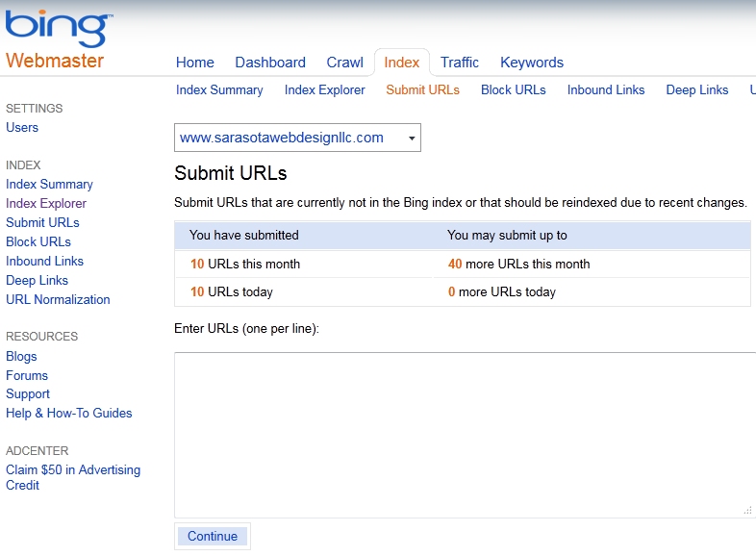Click the dropdown arrow beside sarasotawebdesignllc.com
This screenshot has width=756, height=556.
[x=412, y=139]
